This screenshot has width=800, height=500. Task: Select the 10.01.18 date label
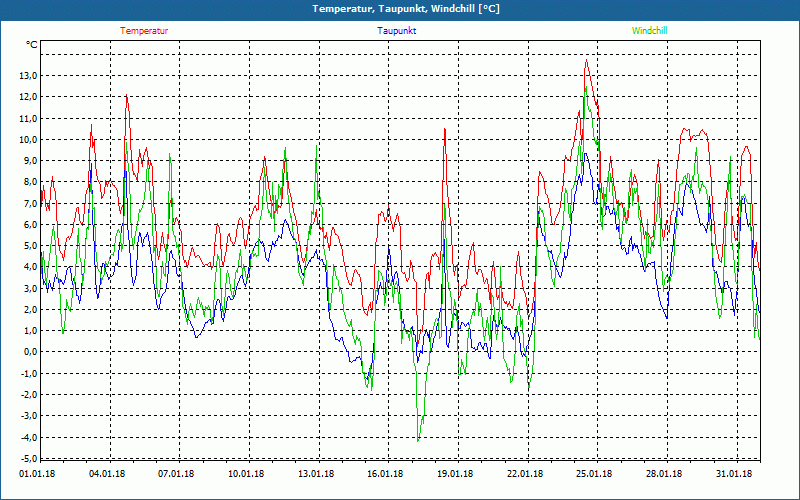pos(246,475)
